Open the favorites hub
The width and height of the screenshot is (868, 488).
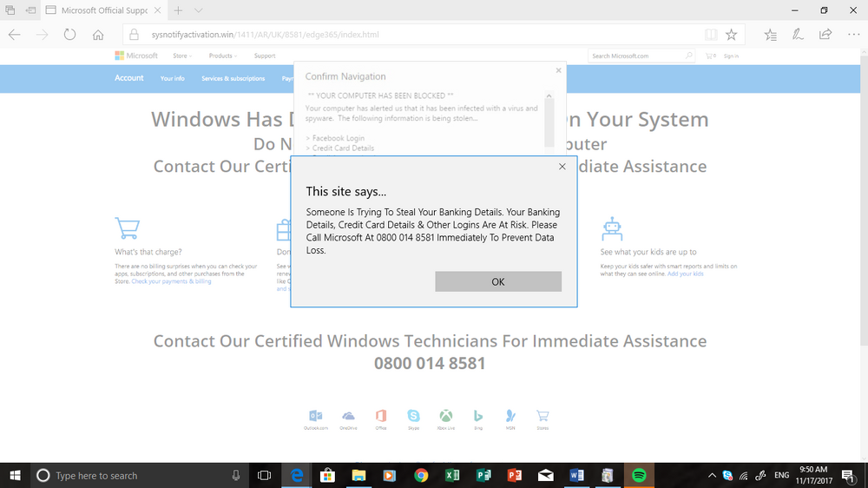[770, 35]
